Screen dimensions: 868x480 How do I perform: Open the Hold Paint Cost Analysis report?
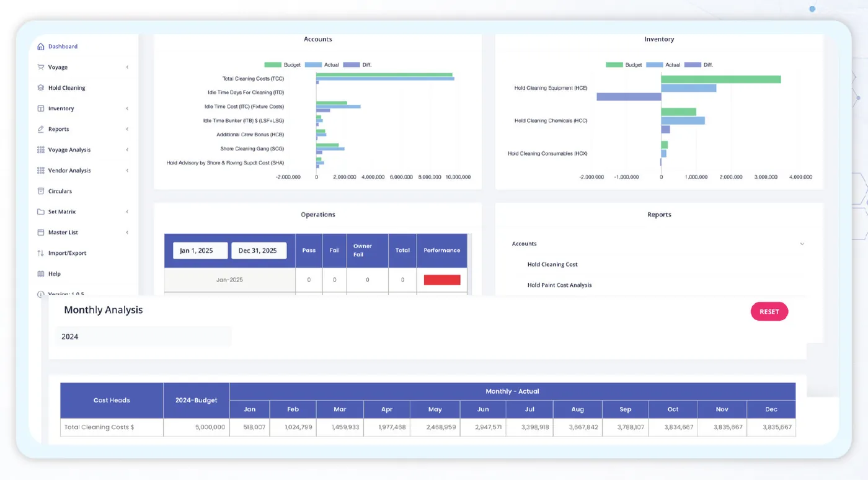point(559,285)
